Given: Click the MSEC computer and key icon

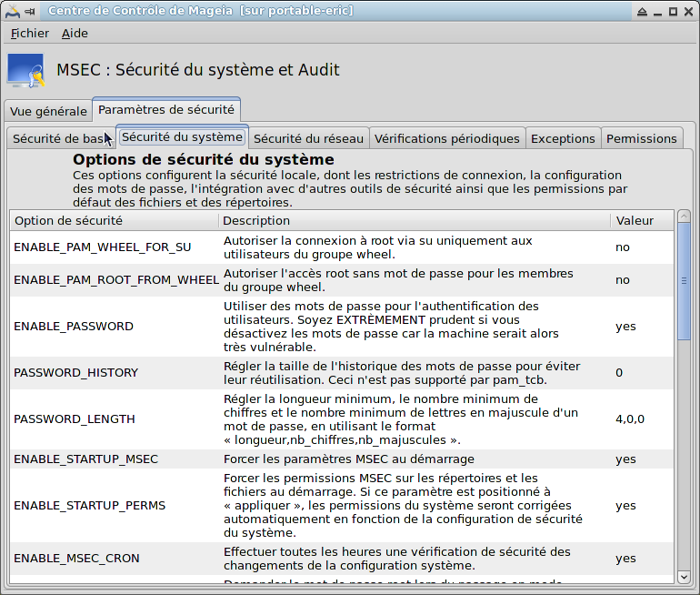Looking at the screenshot, I should (x=26, y=70).
